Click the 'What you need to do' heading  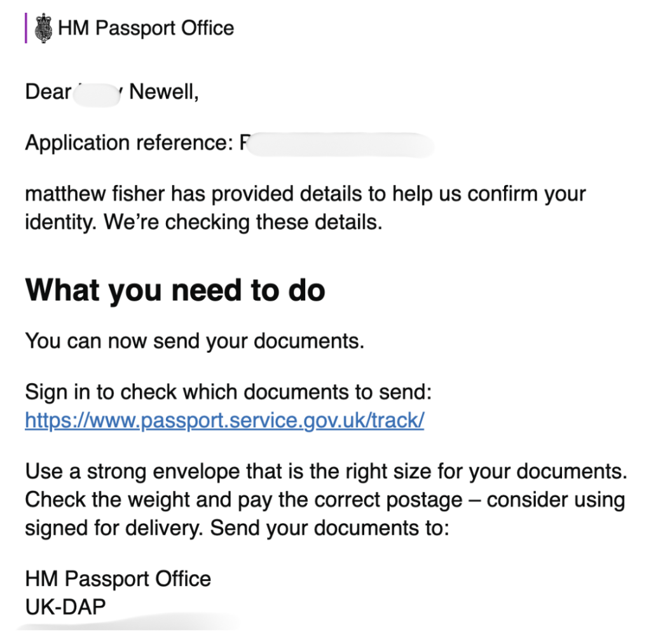click(175, 290)
